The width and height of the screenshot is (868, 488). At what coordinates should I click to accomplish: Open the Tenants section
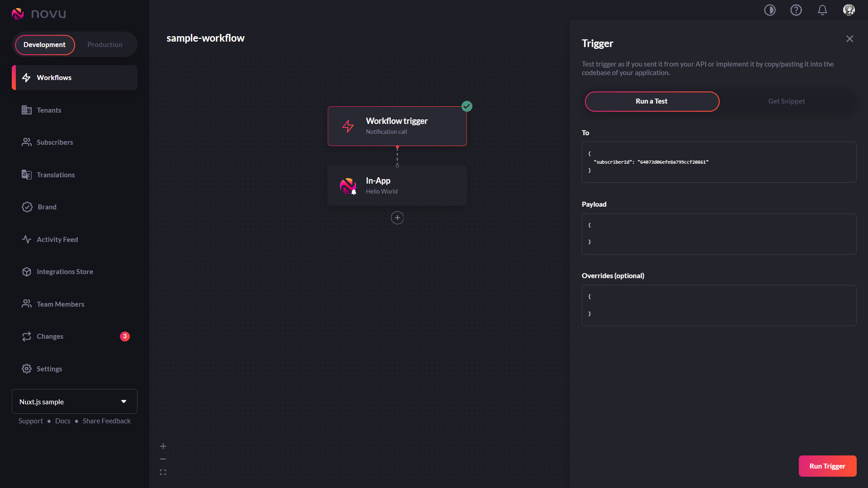49,110
